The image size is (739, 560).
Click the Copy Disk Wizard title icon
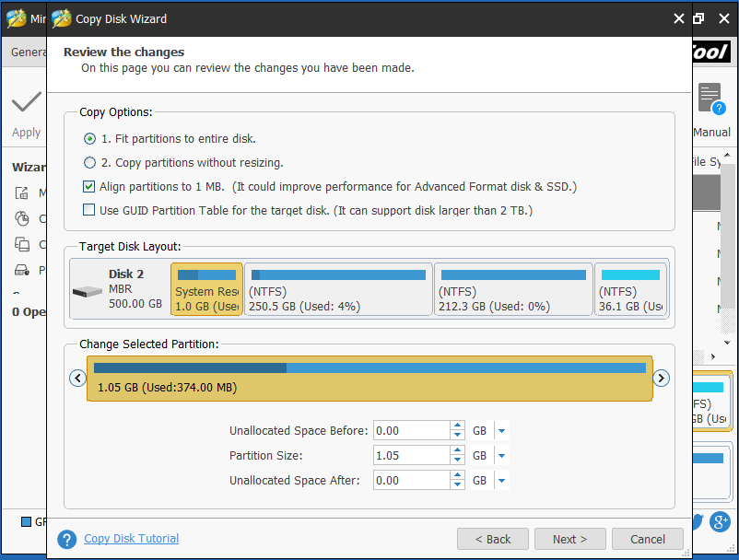61,18
